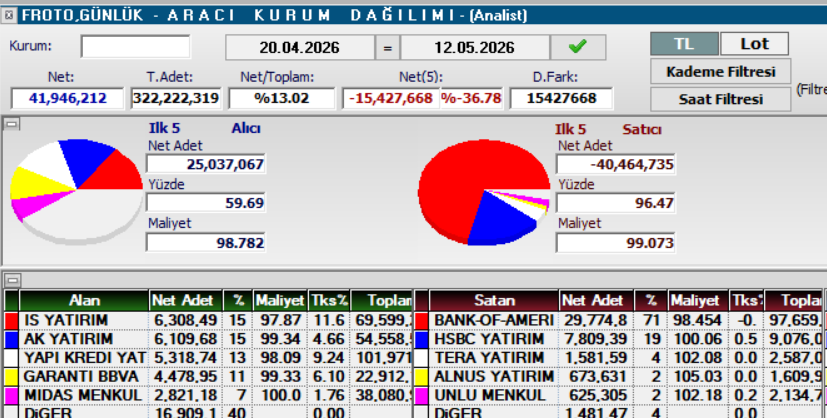Viewport: 827px width, 418px height.
Task: Select AK YATIRIM buyer row
Action: coord(208,339)
